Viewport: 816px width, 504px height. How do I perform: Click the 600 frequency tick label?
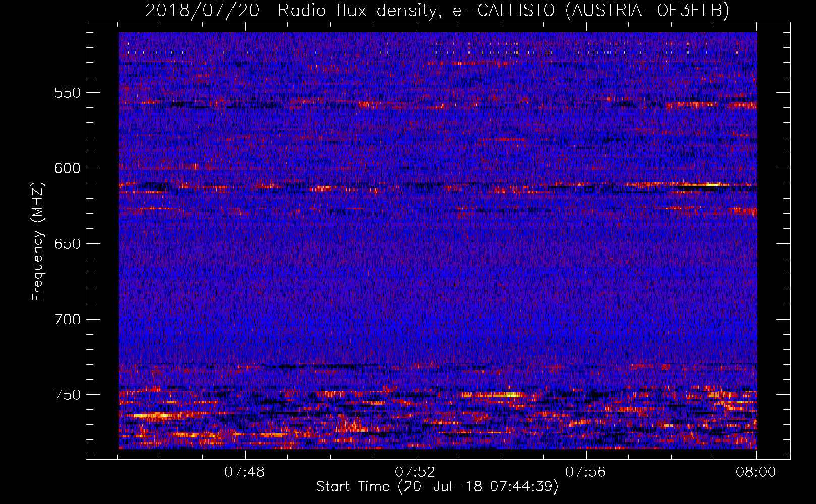point(68,168)
